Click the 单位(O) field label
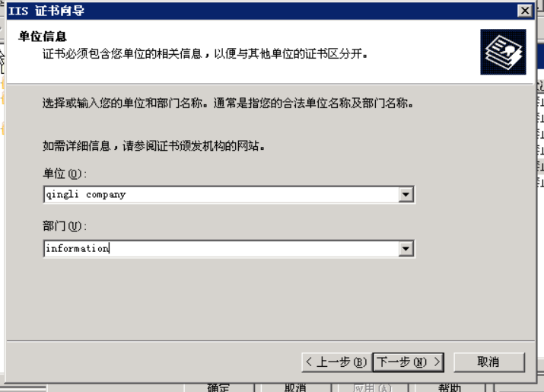 65,174
